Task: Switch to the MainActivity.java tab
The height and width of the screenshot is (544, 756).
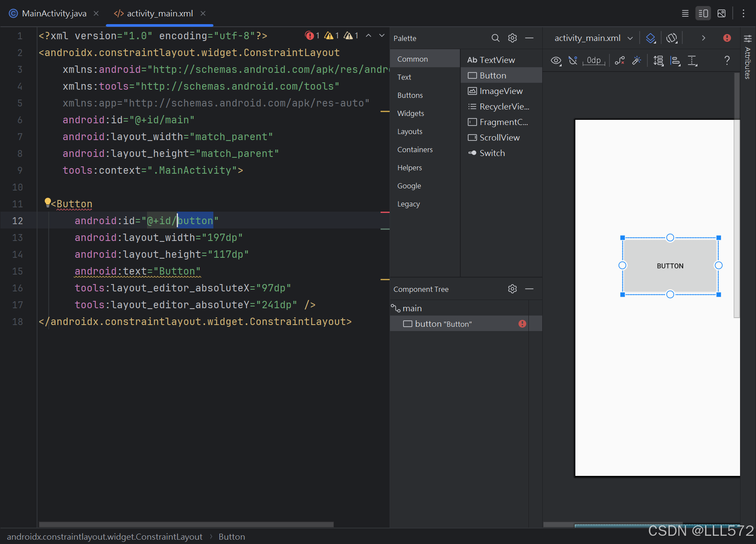Action: 54,13
